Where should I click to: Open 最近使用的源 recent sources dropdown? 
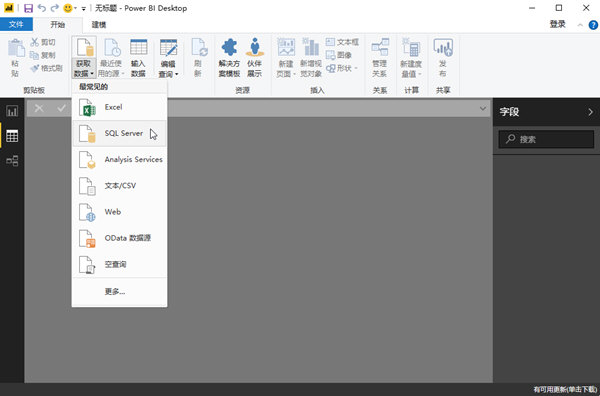(111, 57)
